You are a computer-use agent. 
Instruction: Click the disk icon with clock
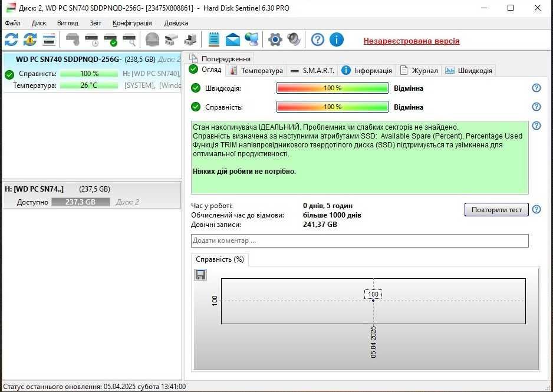[x=92, y=39]
